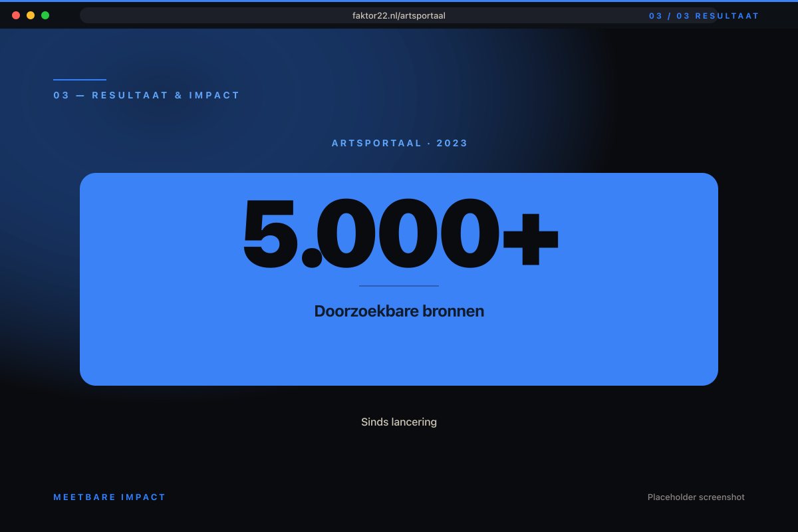Screen dimensions: 798x532
Task: Click the red close window button
Action: click(x=16, y=15)
